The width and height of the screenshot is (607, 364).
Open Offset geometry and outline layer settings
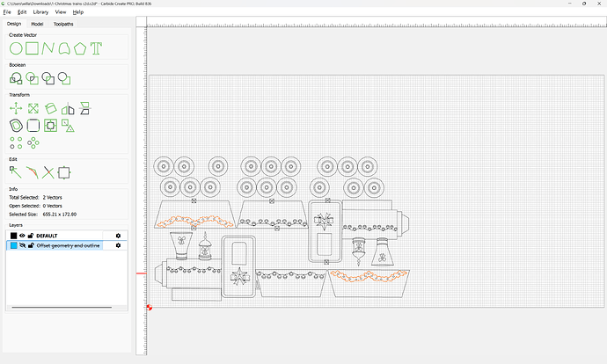click(x=118, y=246)
